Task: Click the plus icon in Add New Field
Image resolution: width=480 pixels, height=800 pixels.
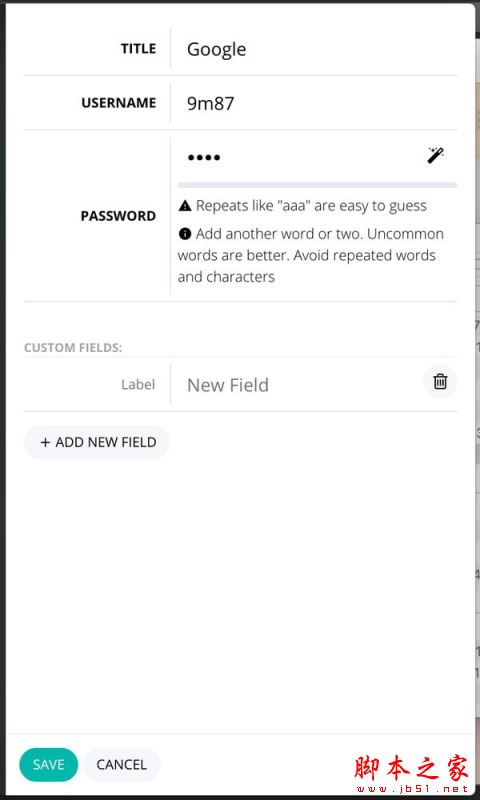Action: (45, 442)
